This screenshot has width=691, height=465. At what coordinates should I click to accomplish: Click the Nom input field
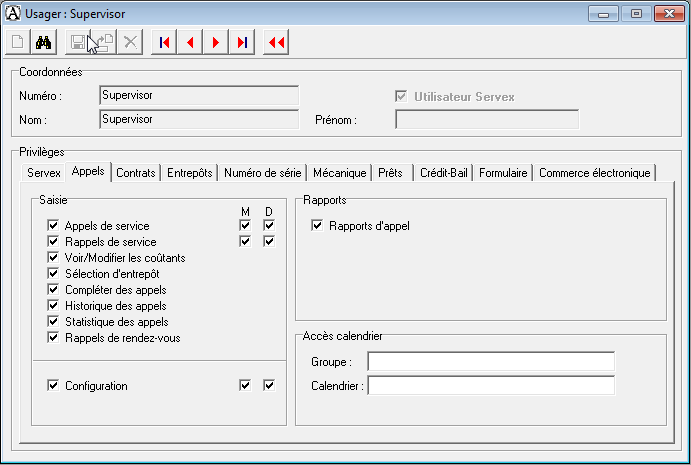point(199,119)
